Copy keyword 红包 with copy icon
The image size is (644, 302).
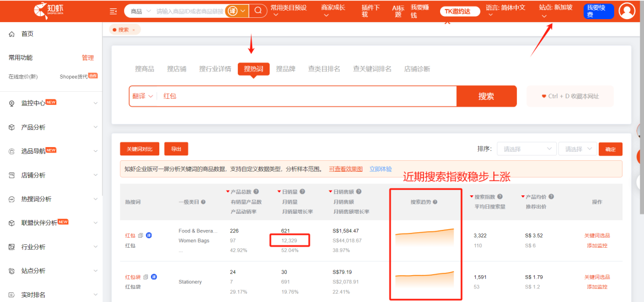tap(141, 235)
